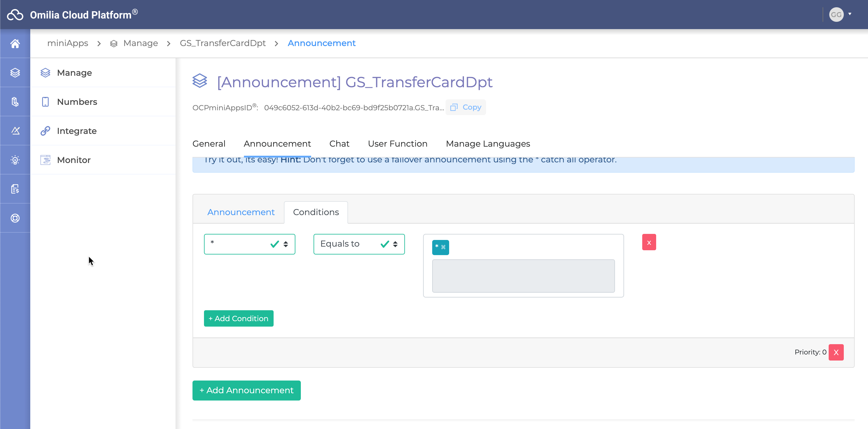
Task: Open the lightbulb insights icon in left rail
Action: point(15,160)
